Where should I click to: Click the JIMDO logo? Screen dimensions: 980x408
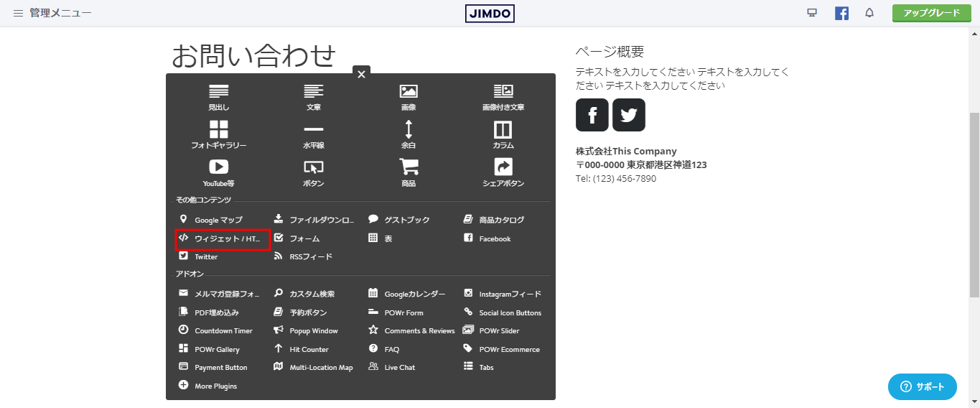[490, 13]
